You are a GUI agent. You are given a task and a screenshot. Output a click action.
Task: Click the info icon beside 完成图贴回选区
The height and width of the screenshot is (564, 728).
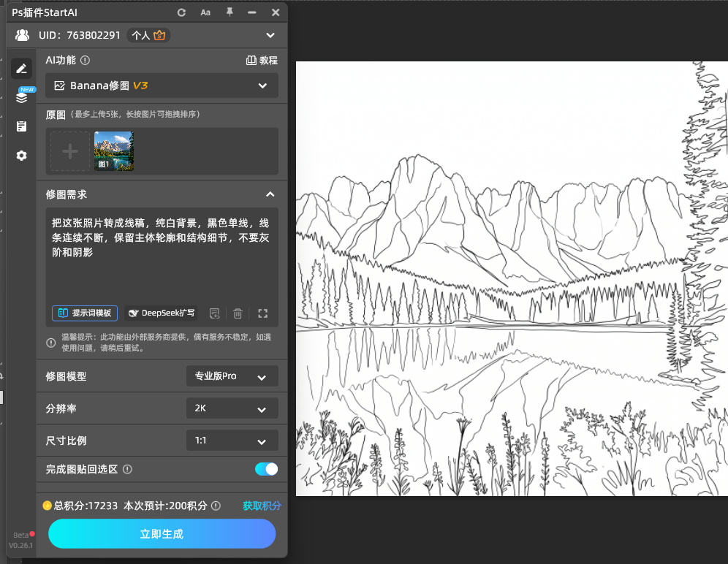coord(127,469)
